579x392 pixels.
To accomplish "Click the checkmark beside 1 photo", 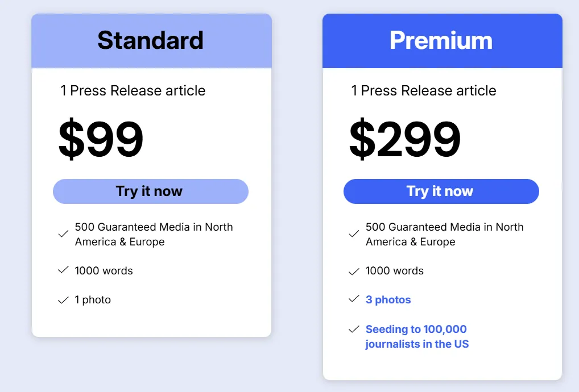I will tap(63, 300).
